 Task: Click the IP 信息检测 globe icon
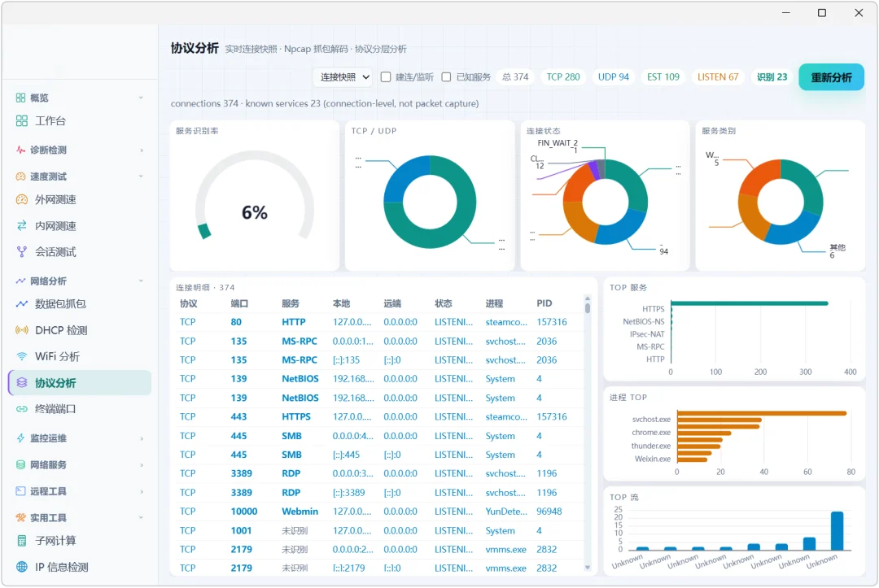(x=22, y=568)
